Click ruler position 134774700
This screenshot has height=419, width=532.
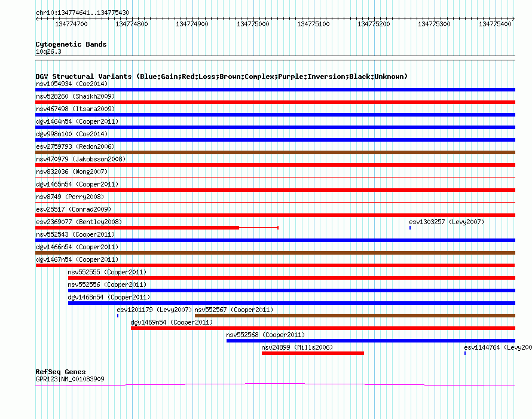point(71,24)
